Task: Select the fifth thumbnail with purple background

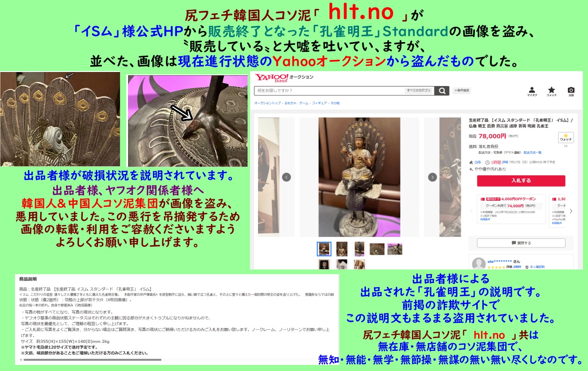Action: coord(394,249)
